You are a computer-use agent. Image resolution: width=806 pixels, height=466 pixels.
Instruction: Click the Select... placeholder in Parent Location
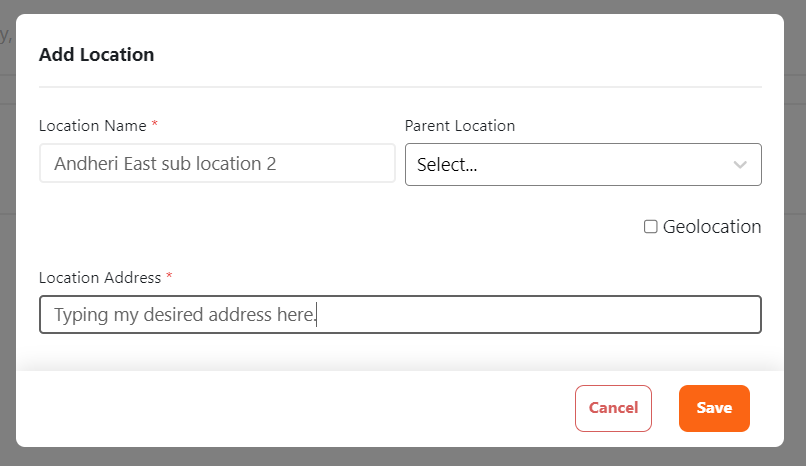click(x=447, y=165)
